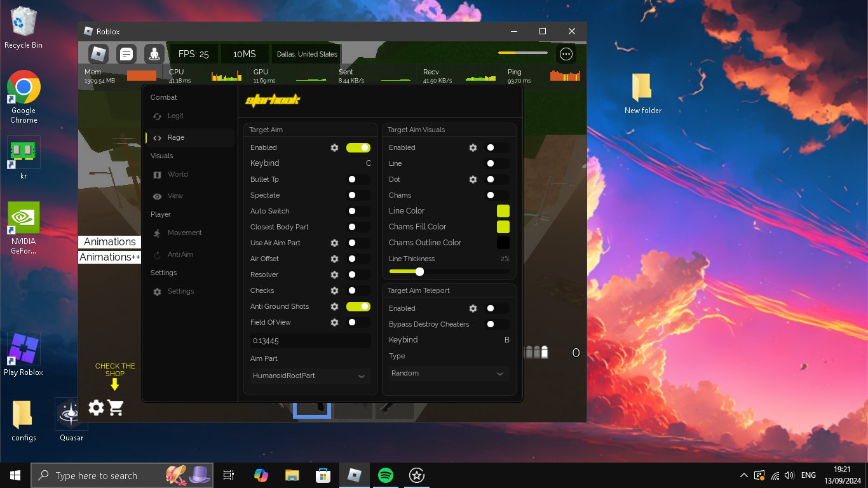This screenshot has width=868, height=488.
Task: Open the World visuals tab
Action: (x=190, y=174)
